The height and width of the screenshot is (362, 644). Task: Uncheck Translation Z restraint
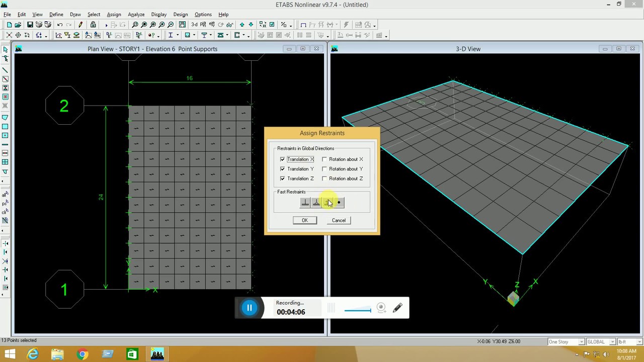click(282, 178)
